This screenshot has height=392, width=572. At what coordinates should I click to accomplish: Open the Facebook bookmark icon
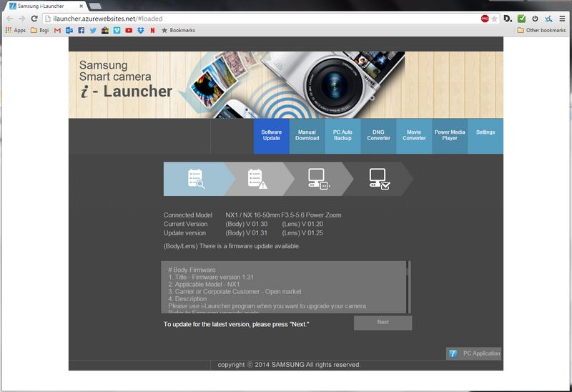coord(81,30)
